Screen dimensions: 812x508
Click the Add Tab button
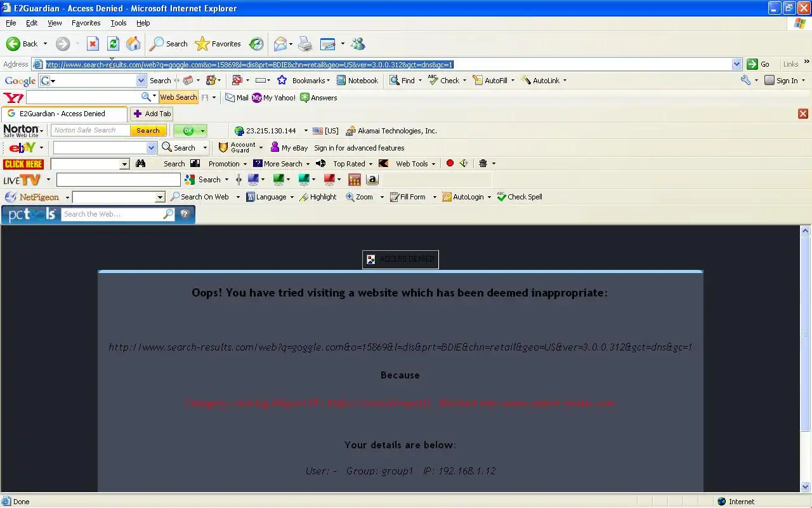coord(152,114)
